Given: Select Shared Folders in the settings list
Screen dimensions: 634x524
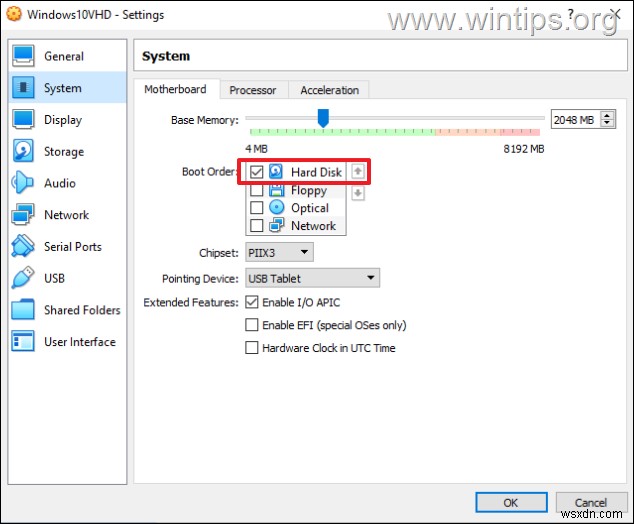Looking at the screenshot, I should [x=68, y=310].
